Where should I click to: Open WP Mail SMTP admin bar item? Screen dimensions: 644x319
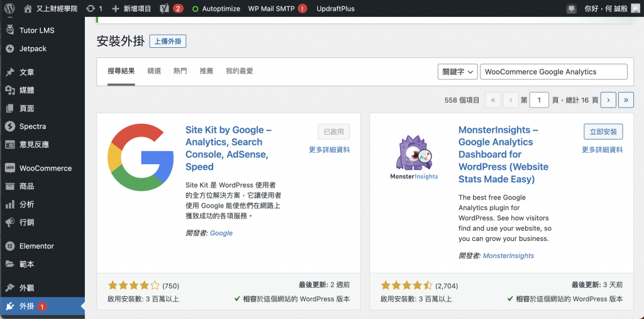(277, 8)
